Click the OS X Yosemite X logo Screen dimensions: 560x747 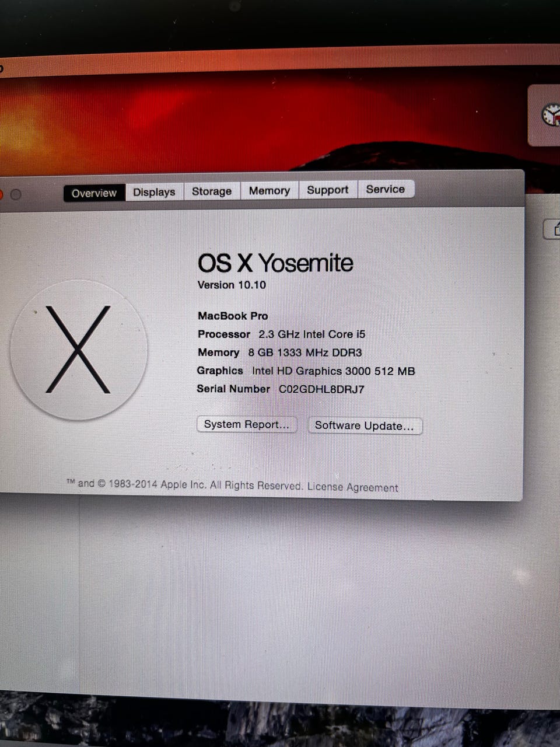(x=79, y=350)
